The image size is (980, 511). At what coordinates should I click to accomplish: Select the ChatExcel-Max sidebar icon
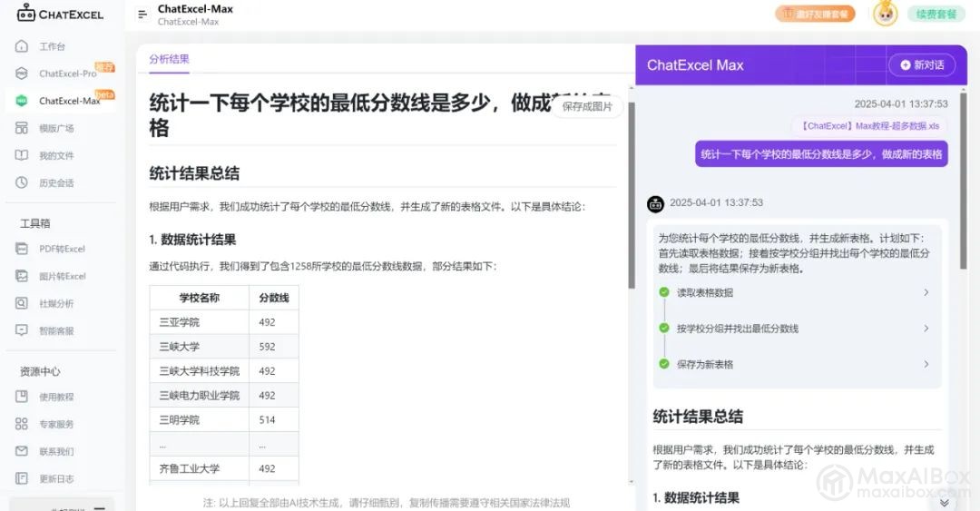click(x=22, y=101)
